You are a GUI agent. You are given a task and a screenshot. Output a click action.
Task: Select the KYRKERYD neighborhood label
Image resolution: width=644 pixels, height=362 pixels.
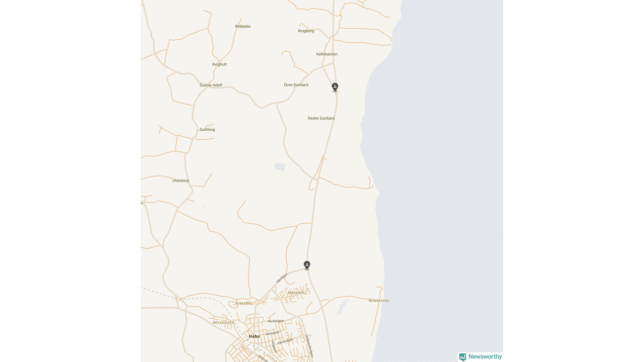point(244,304)
